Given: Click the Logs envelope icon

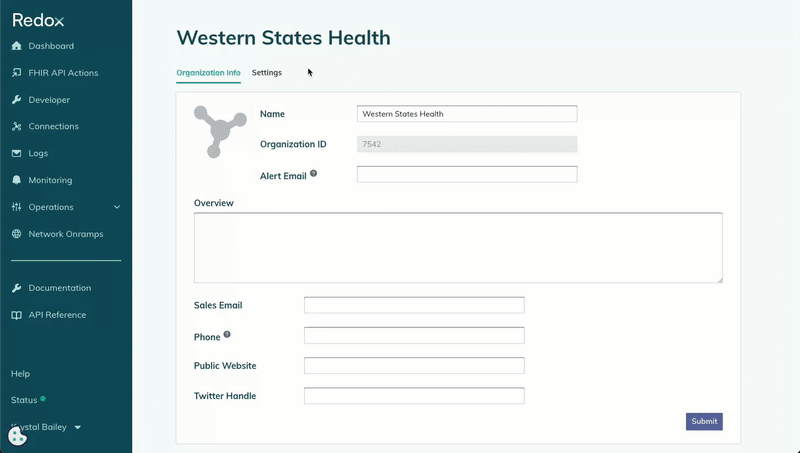Looking at the screenshot, I should coord(16,153).
